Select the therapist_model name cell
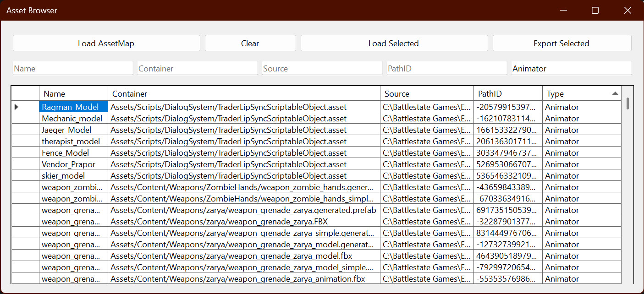 tap(73, 142)
